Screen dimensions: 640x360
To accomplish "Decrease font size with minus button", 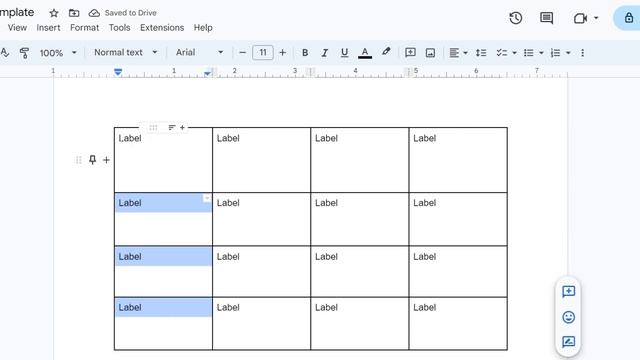I will point(242,53).
